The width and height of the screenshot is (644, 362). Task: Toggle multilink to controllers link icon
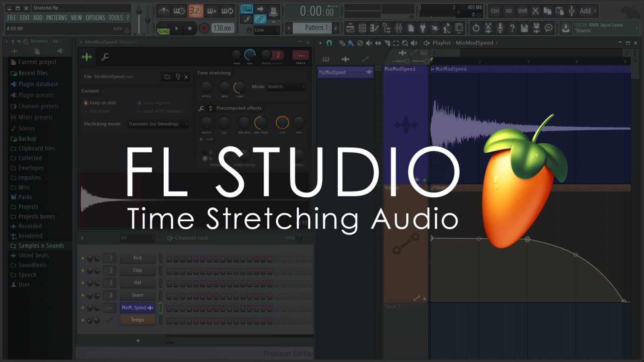260,19
